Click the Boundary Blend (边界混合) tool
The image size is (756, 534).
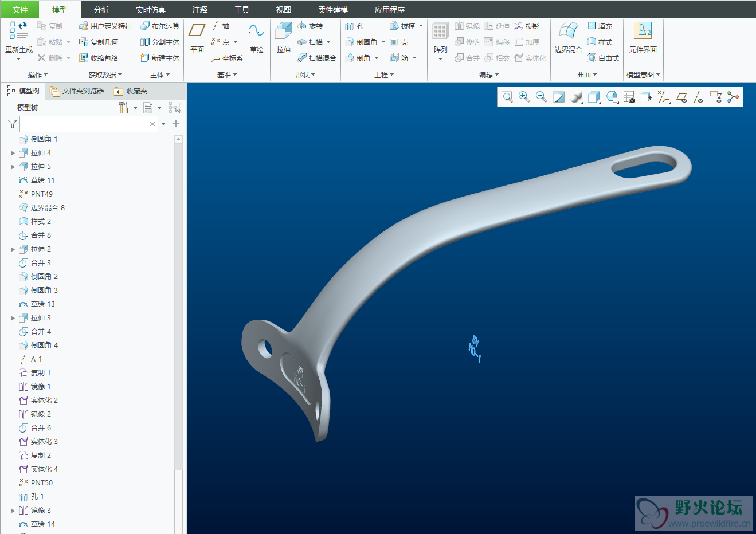click(x=568, y=38)
